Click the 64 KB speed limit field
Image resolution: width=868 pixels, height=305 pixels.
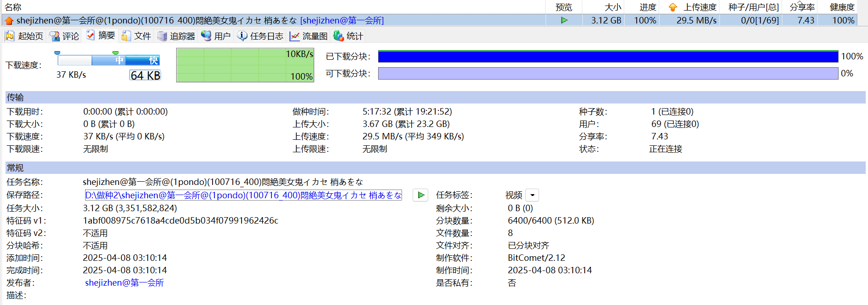click(145, 75)
